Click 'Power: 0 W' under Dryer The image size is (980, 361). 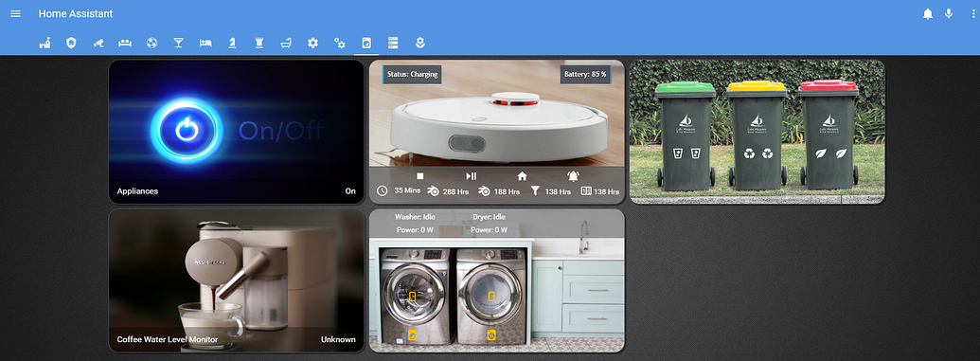tap(489, 230)
